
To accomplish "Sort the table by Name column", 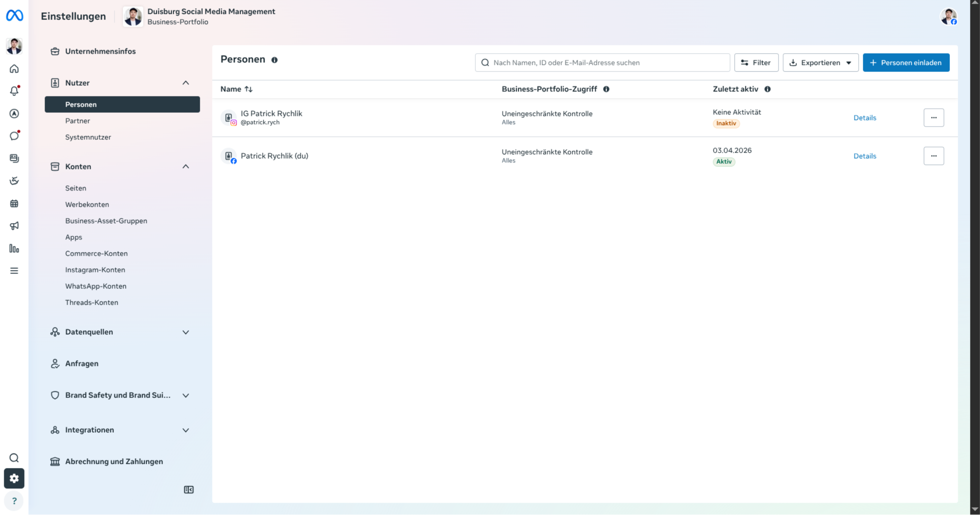I will pyautogui.click(x=236, y=89).
